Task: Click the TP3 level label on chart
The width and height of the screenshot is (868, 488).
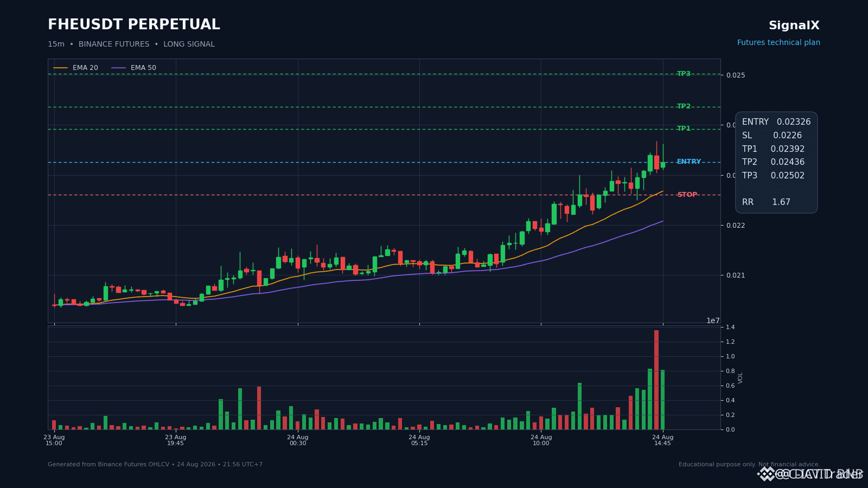Action: pyautogui.click(x=684, y=74)
